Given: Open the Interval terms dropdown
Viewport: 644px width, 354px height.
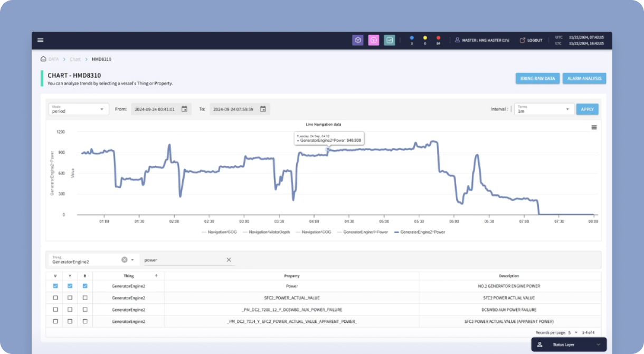Looking at the screenshot, I should tap(544, 109).
